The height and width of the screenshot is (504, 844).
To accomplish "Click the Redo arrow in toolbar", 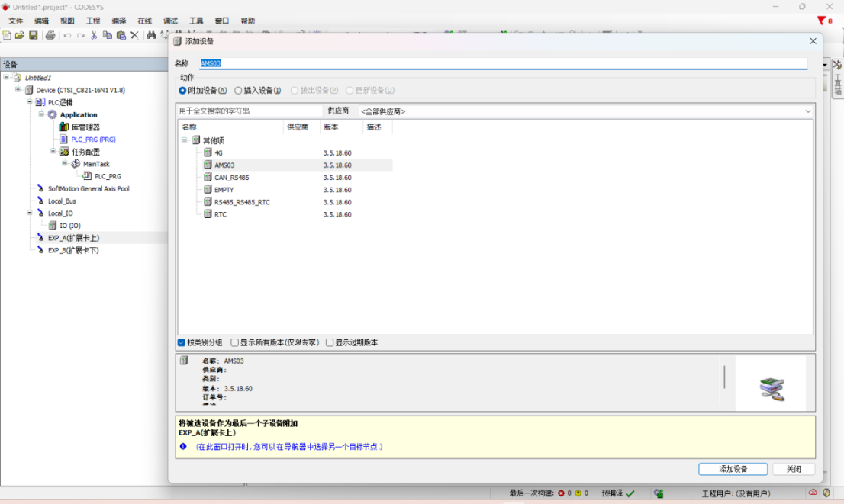I will coord(81,36).
